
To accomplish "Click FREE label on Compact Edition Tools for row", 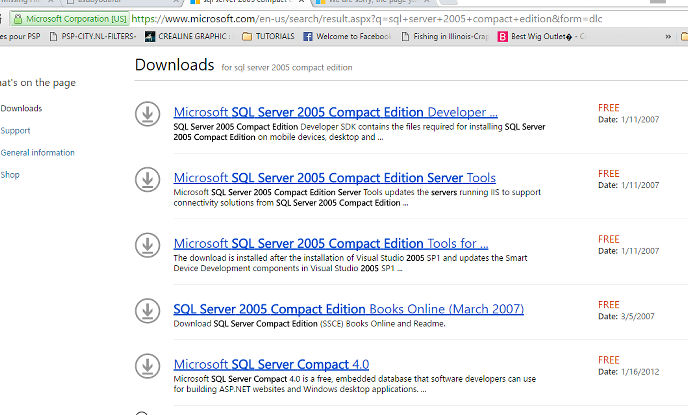I will coord(609,239).
